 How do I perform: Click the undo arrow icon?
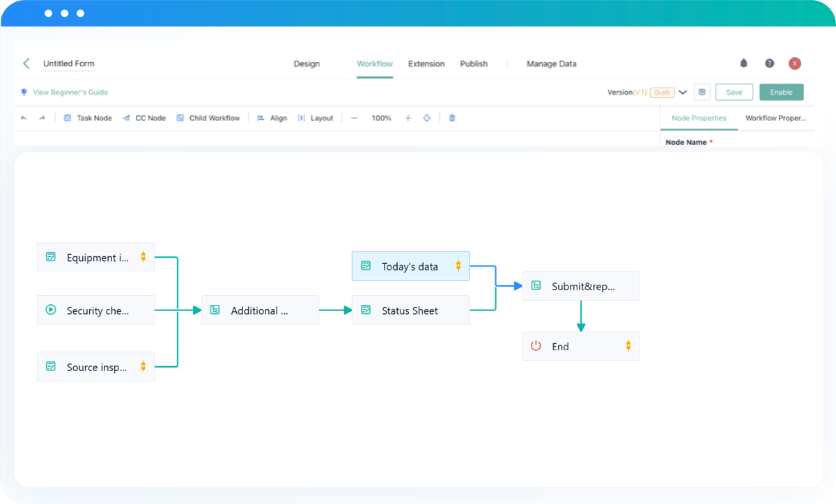[x=23, y=118]
